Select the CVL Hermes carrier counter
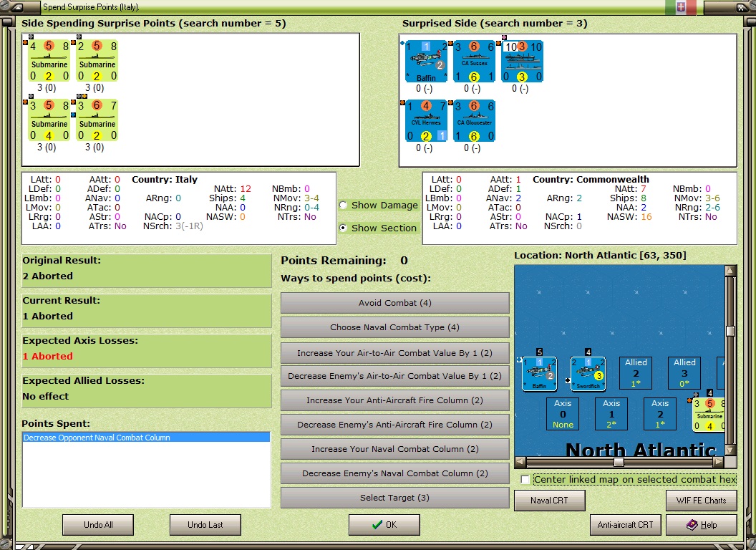756x550 pixels. [426, 121]
